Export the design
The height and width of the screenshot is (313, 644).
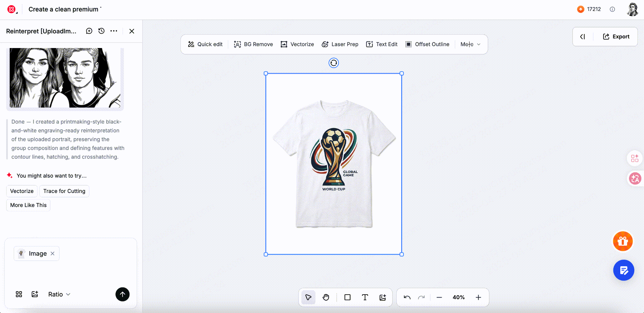click(616, 37)
